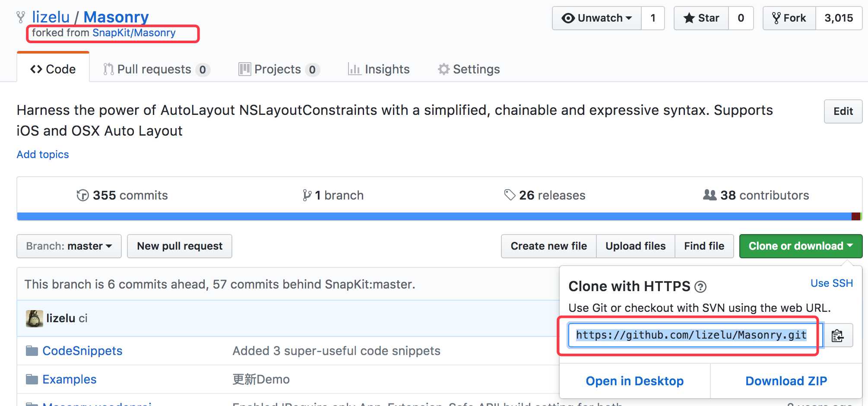Click the people icon beside 38 contributors

click(710, 195)
